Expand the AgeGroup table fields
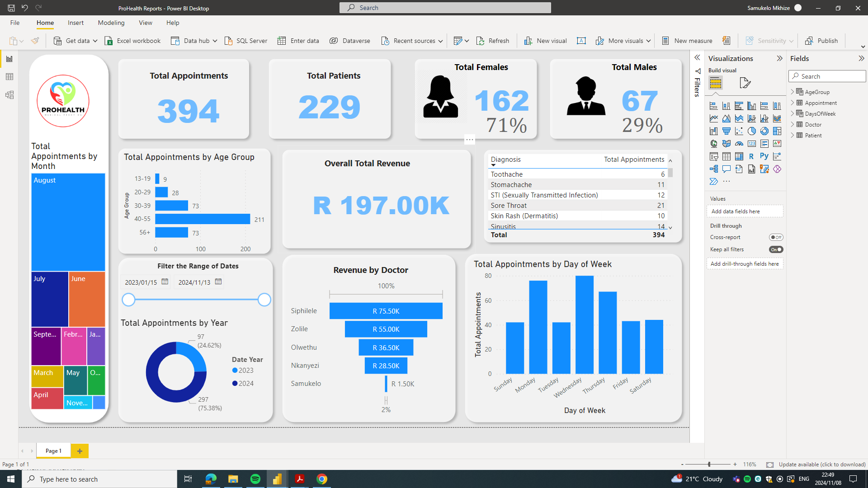 coord(793,92)
